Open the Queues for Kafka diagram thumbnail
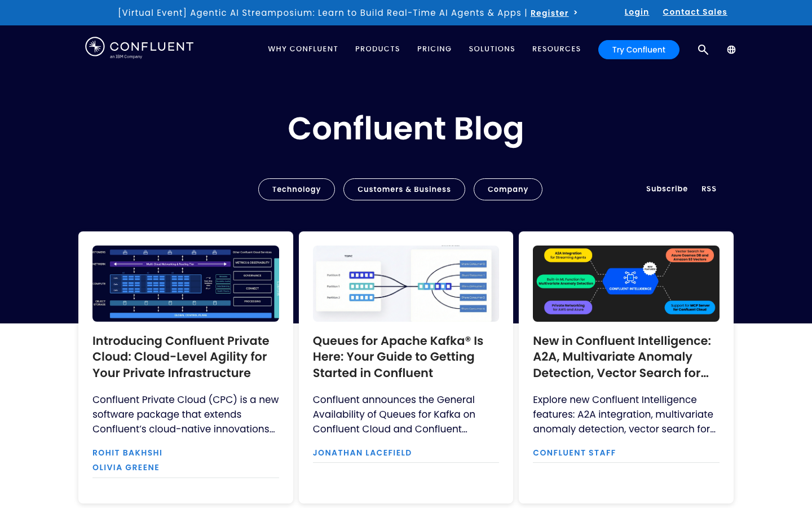 click(x=406, y=283)
